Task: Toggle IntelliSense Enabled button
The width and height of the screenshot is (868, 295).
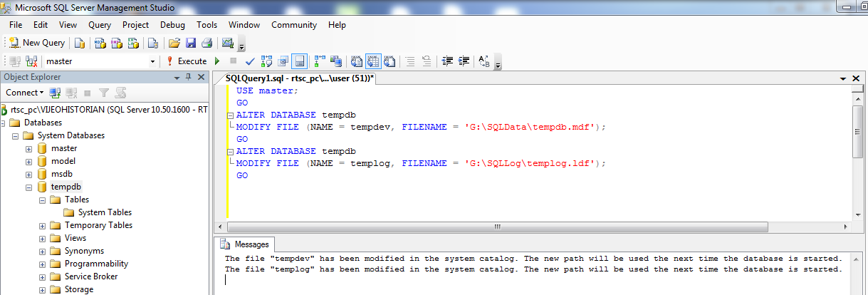Action: pos(300,61)
